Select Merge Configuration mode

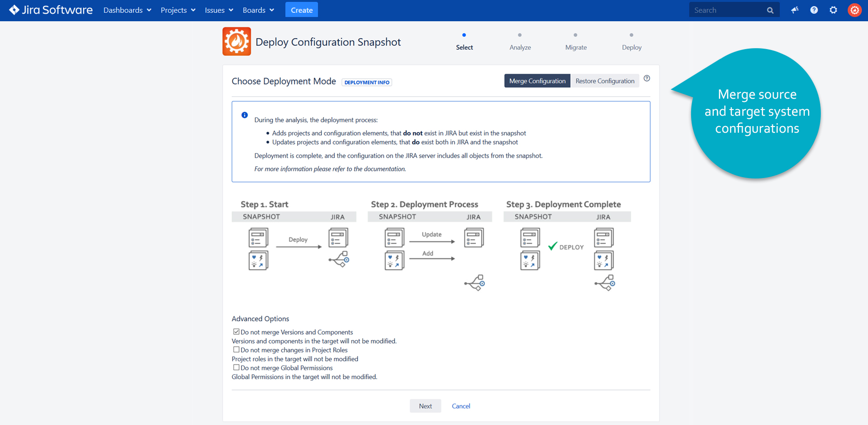[x=537, y=81]
